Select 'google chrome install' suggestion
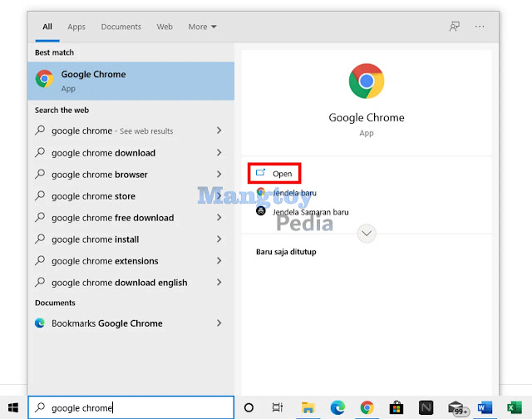 coord(131,239)
